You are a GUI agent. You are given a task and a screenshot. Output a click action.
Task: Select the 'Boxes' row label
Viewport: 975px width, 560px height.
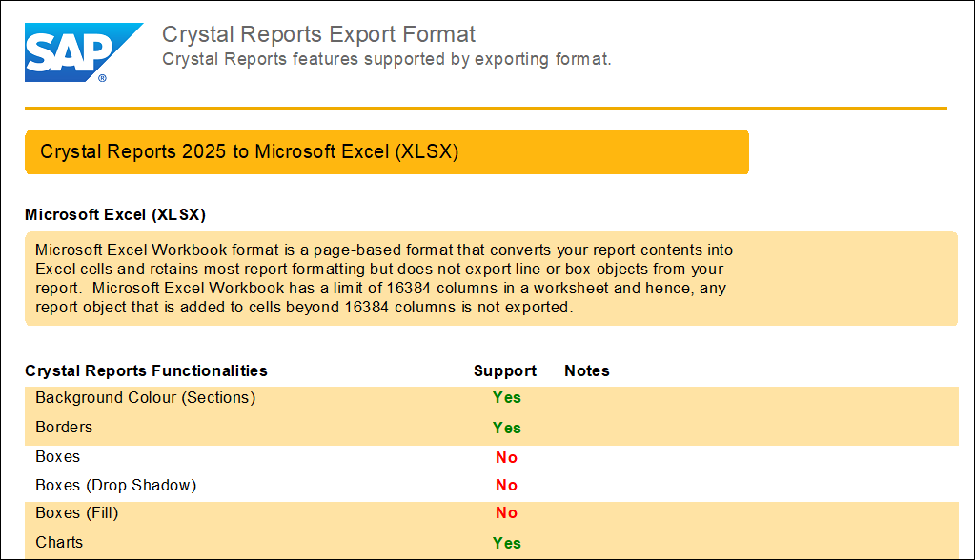[58, 457]
